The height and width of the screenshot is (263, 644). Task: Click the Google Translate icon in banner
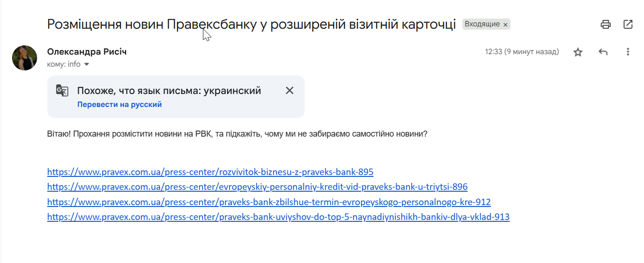point(62,90)
